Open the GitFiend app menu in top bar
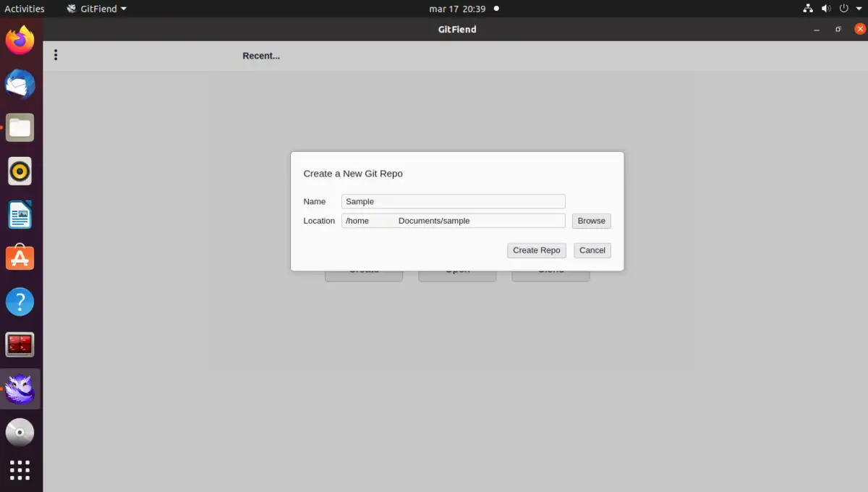The height and width of the screenshot is (492, 868). [97, 9]
